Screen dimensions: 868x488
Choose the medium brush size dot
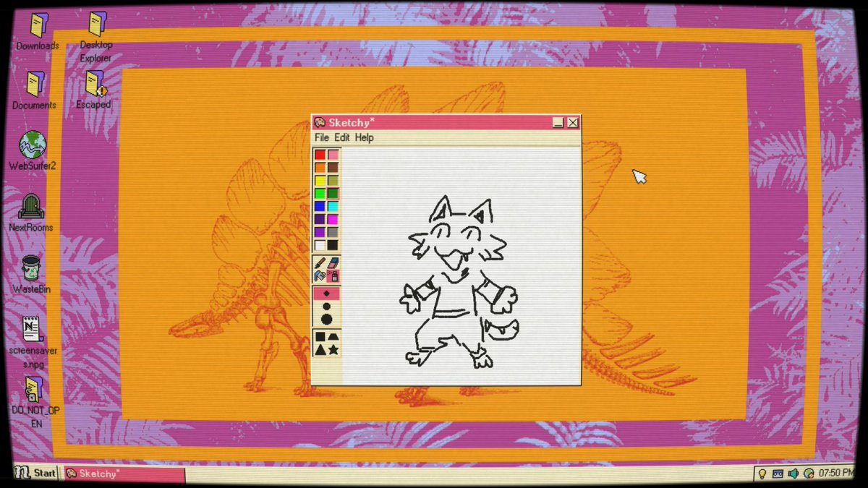pyautogui.click(x=326, y=306)
